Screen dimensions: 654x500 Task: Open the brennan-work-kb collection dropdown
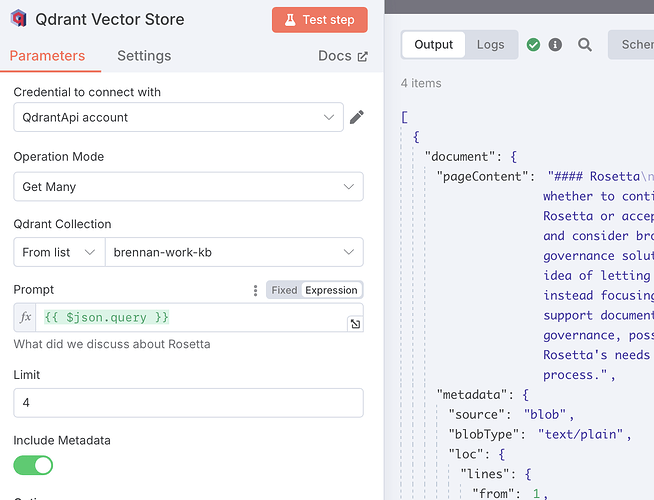tap(234, 252)
